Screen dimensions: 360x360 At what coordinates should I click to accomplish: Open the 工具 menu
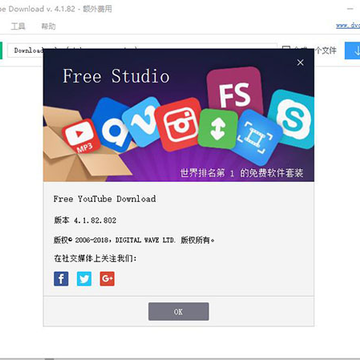click(18, 26)
